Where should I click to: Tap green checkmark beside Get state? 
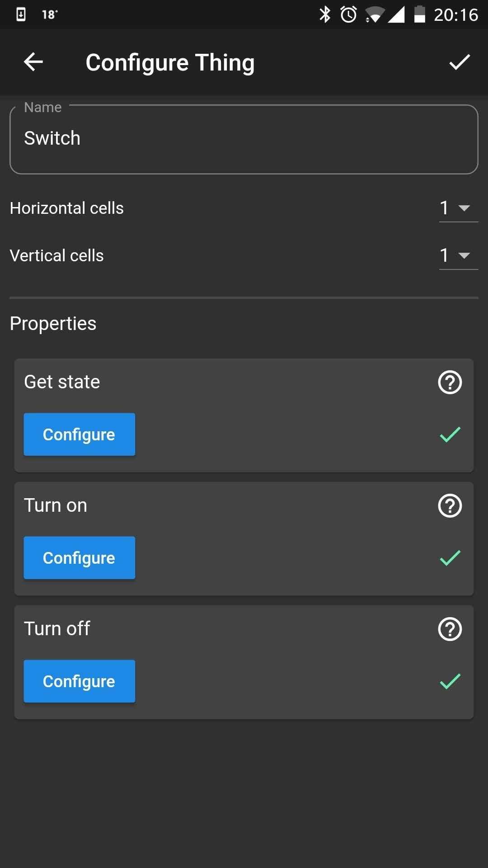[x=450, y=434]
